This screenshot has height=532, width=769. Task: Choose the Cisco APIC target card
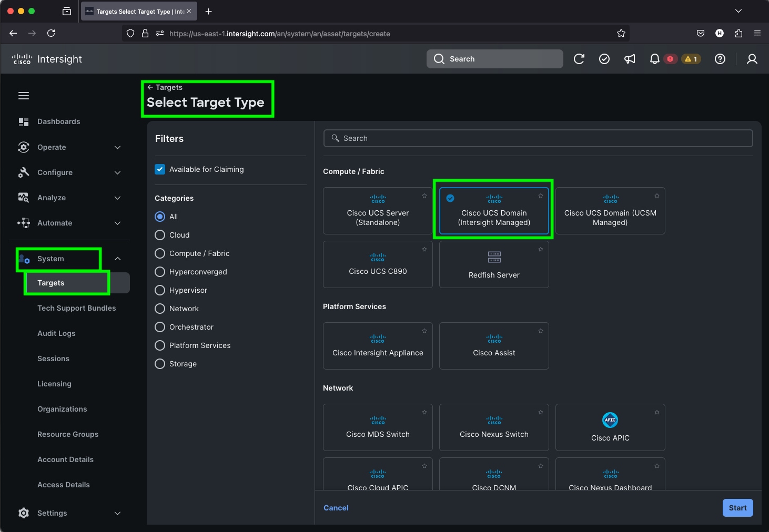click(610, 427)
